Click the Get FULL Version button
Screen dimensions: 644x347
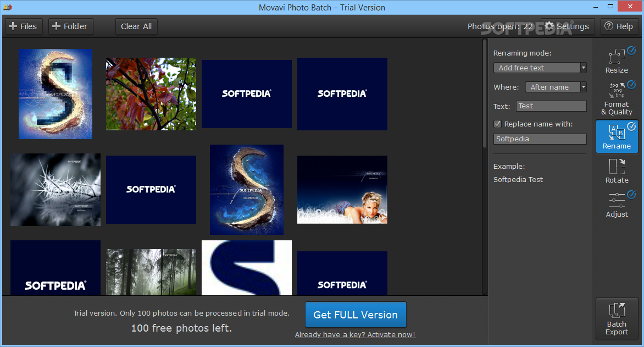pyautogui.click(x=356, y=315)
